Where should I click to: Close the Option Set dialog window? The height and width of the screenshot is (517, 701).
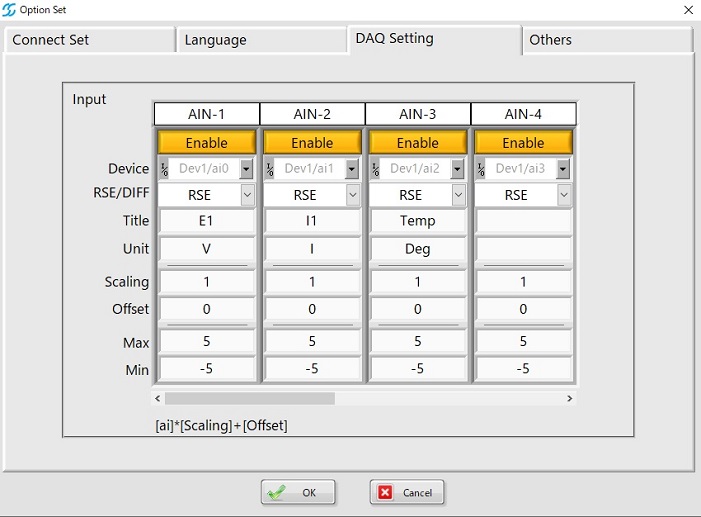pos(687,10)
